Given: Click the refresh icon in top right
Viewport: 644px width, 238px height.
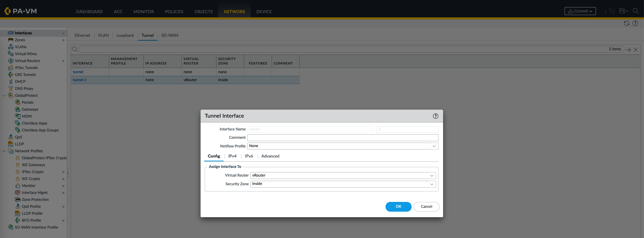Looking at the screenshot, I should tap(626, 23).
